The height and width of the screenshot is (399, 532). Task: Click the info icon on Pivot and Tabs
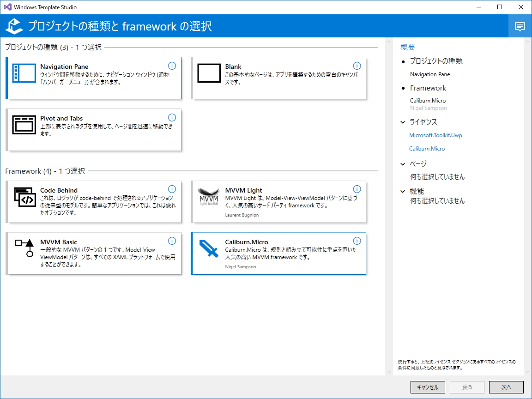click(x=172, y=117)
